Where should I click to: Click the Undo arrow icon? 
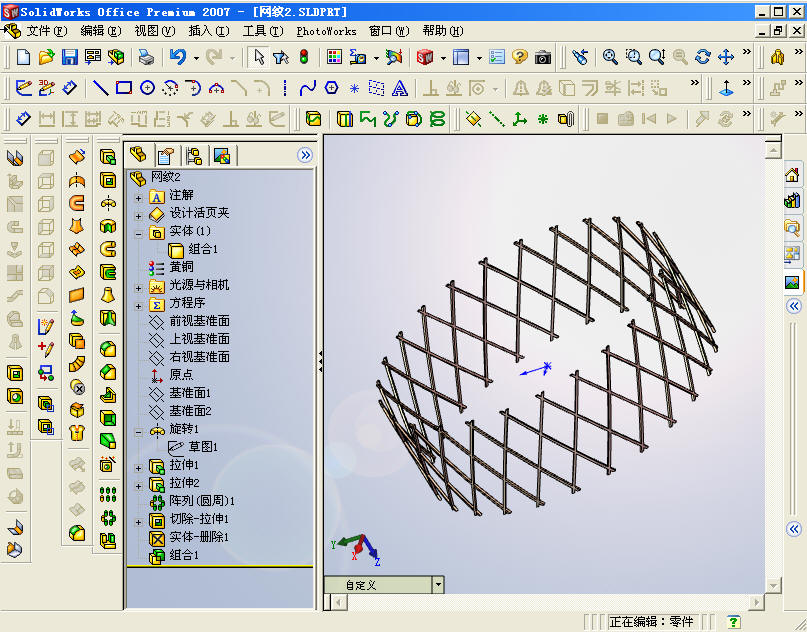click(178, 57)
